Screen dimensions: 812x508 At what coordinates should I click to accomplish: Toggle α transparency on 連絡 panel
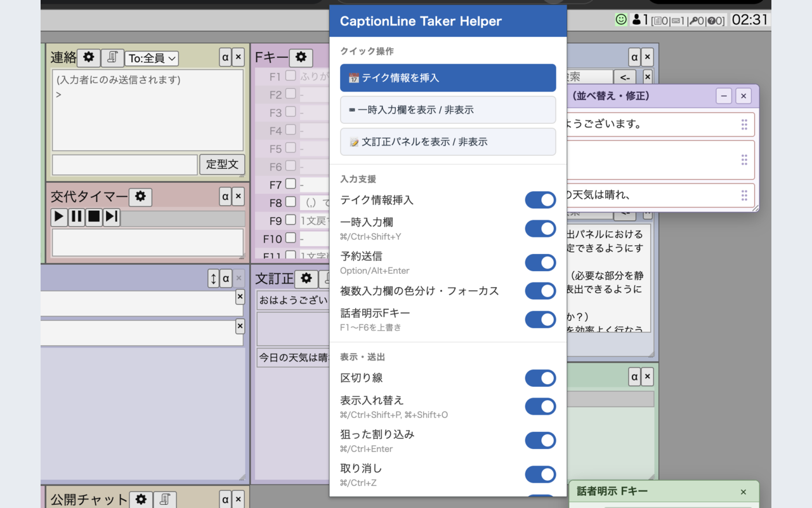[225, 58]
